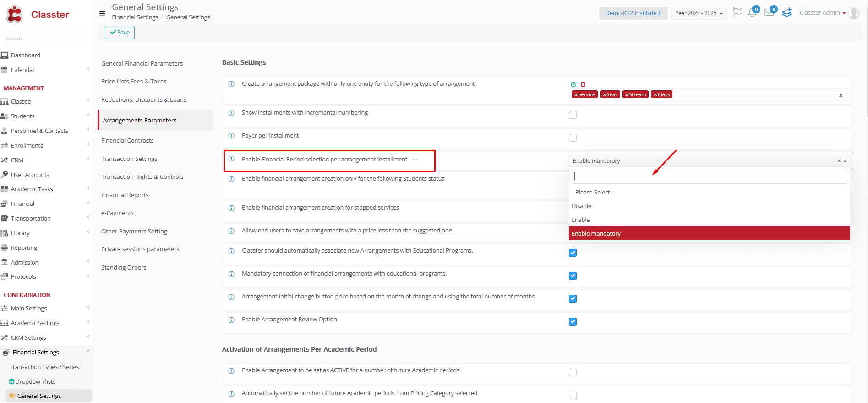Image resolution: width=868 pixels, height=403 pixels.
Task: Click the Admission building icon
Action: 5,262
